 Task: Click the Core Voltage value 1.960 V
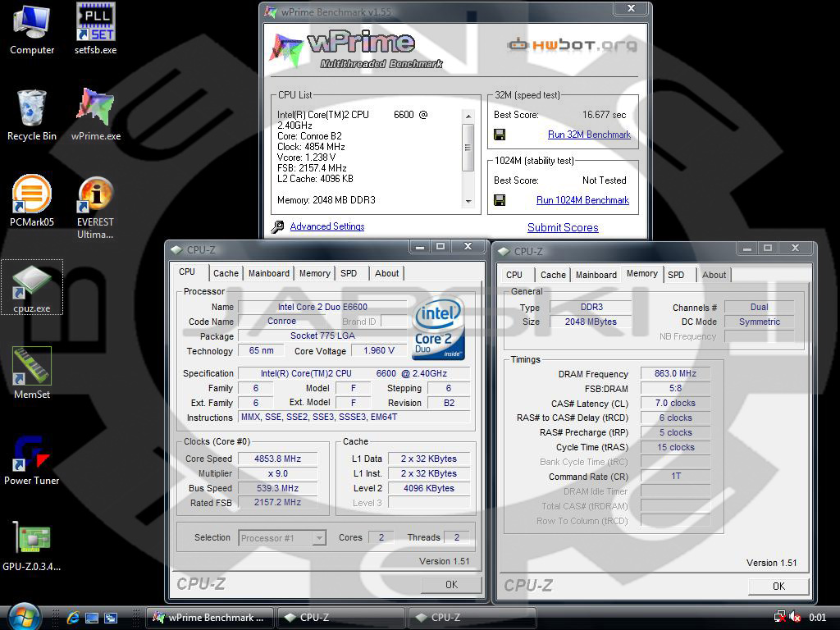(379, 350)
